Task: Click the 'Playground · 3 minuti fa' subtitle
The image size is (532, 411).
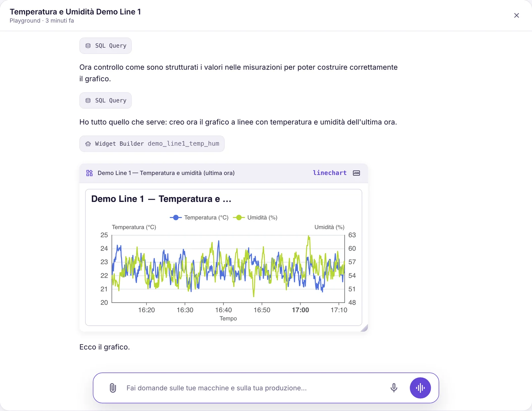Action: pos(42,21)
